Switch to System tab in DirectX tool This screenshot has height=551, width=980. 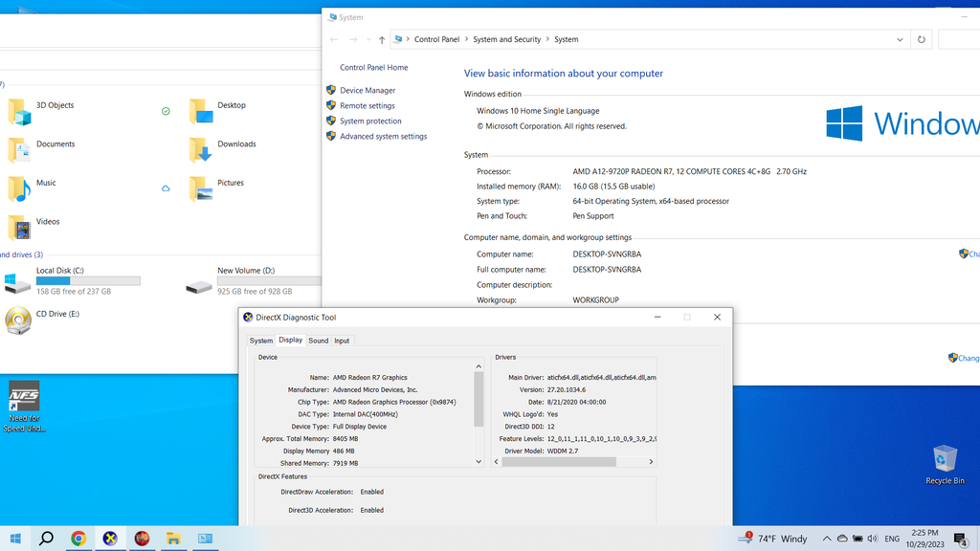click(260, 342)
